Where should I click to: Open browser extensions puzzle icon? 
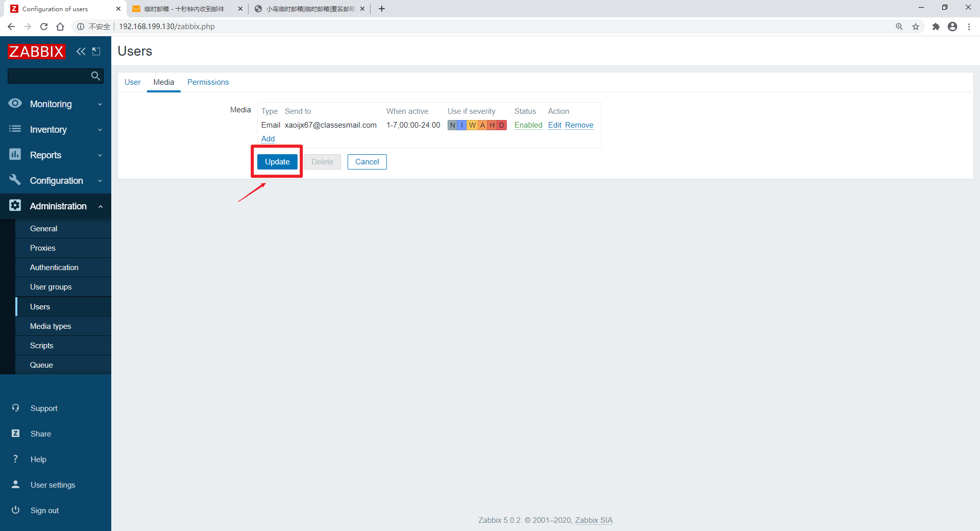[x=936, y=27]
